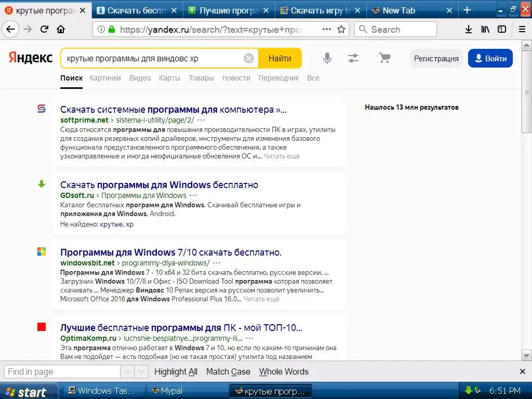Click the Регистрация button
Image resolution: width=532 pixels, height=399 pixels.
436,58
